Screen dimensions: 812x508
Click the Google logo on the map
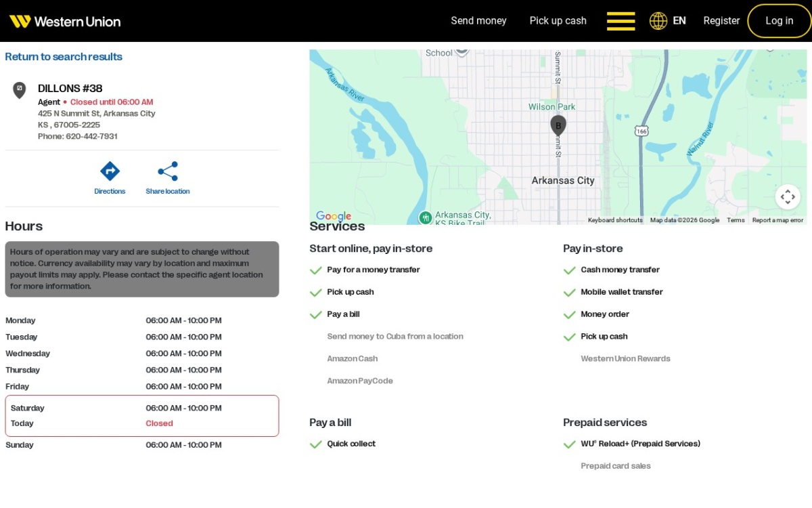point(334,216)
